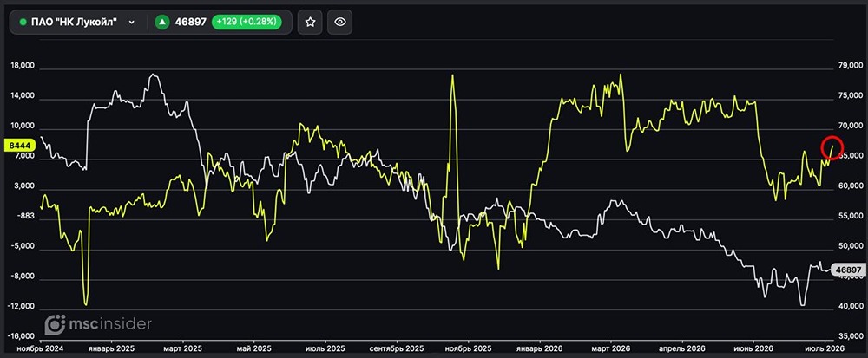The width and height of the screenshot is (868, 358).
Task: Click the 70,000 right axis label
Action: point(849,126)
